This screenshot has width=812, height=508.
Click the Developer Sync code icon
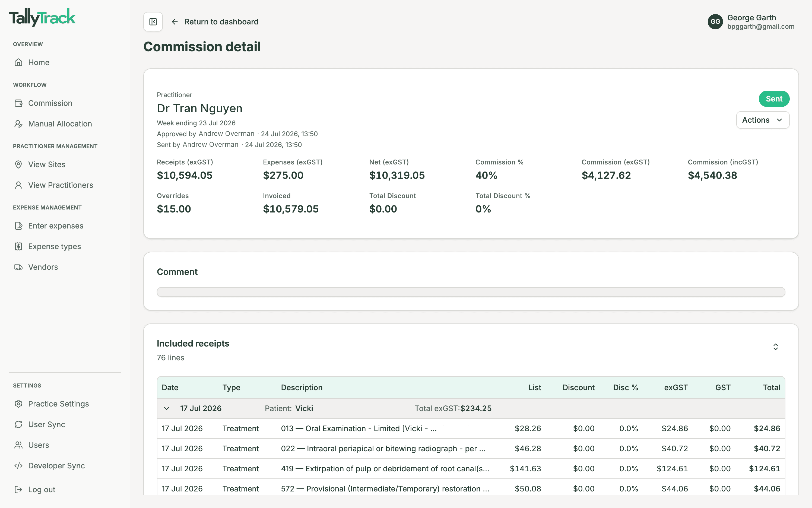pyautogui.click(x=18, y=466)
